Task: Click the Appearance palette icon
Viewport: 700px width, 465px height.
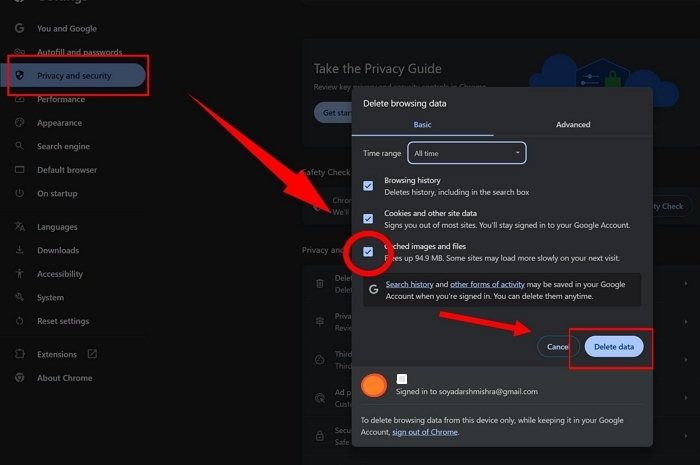Action: tap(19, 122)
